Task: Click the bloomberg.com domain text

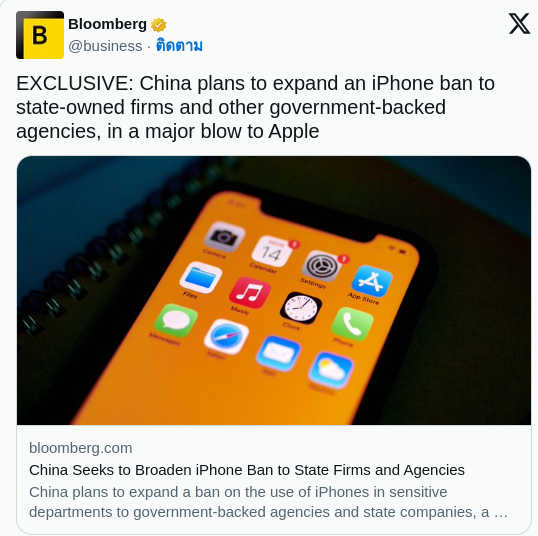Action: click(x=81, y=448)
